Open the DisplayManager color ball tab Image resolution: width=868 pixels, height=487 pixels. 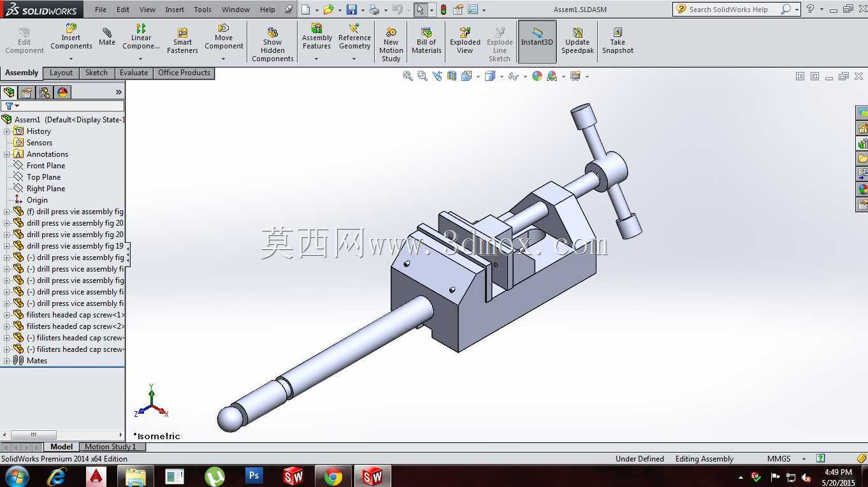click(x=62, y=92)
